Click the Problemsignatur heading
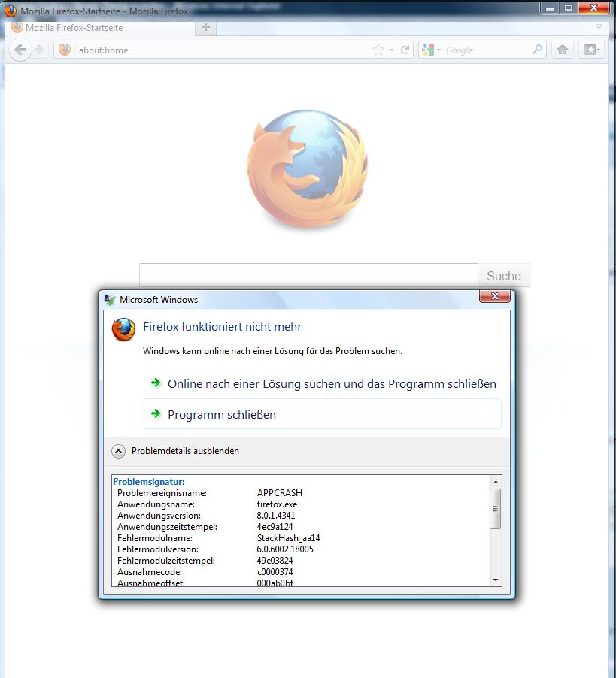 click(x=149, y=482)
